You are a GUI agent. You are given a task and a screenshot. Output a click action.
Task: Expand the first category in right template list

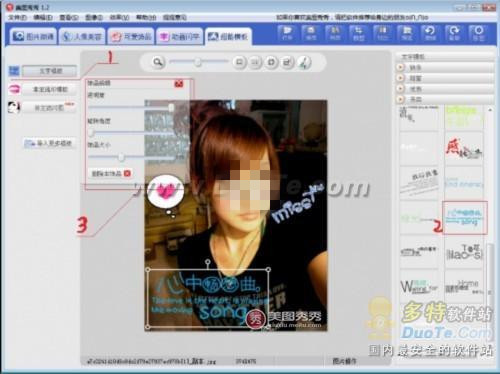tap(445, 67)
